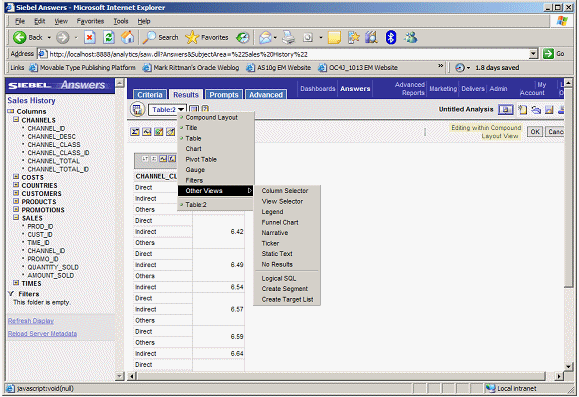Click the IE Back arrow button
Viewport: 579px width, 397px height.
tap(20, 37)
